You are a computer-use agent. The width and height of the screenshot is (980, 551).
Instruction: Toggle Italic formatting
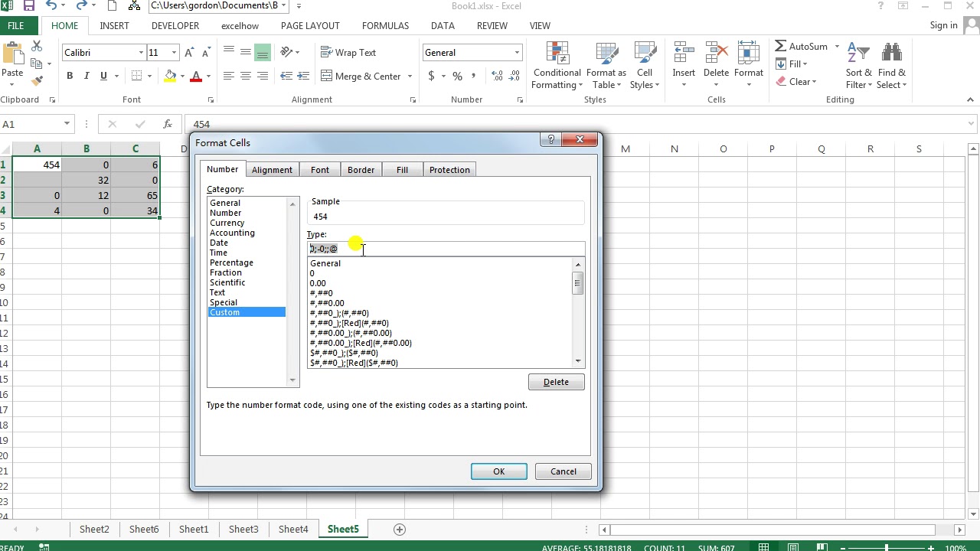coord(87,76)
